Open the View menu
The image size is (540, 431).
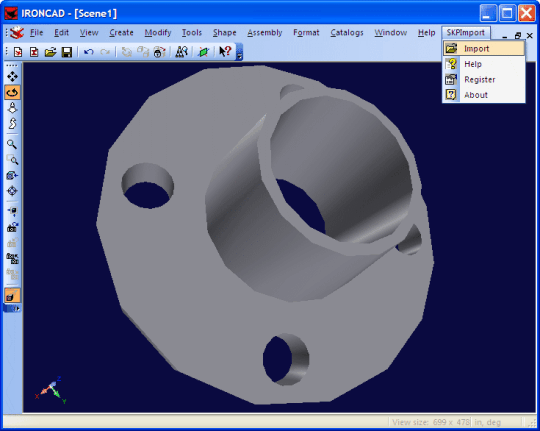click(x=89, y=33)
